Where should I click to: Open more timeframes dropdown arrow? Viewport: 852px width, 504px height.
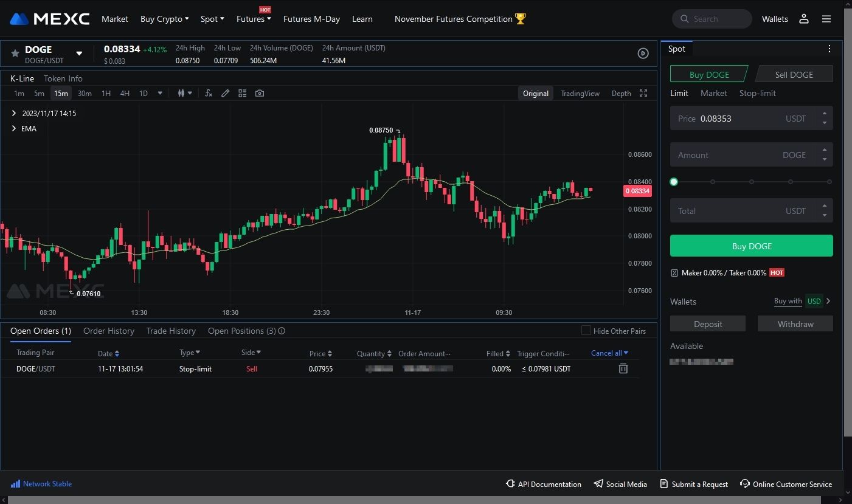[x=160, y=93]
